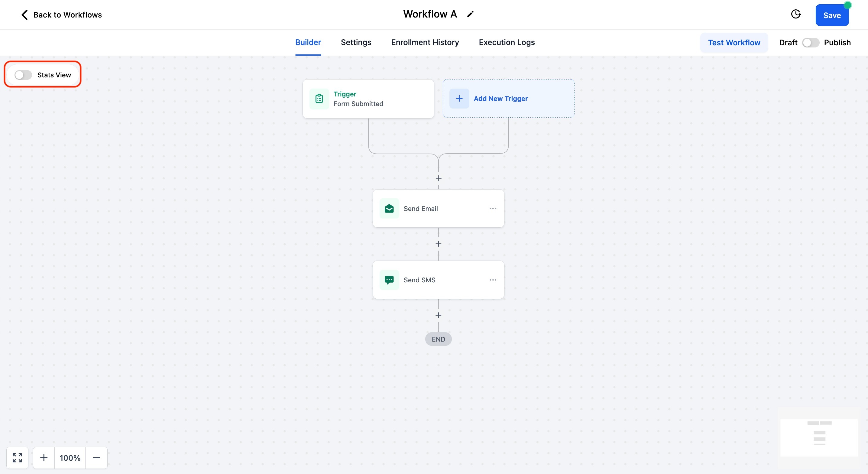Open the version history clock icon
Image resolution: width=868 pixels, height=474 pixels.
pos(795,14)
